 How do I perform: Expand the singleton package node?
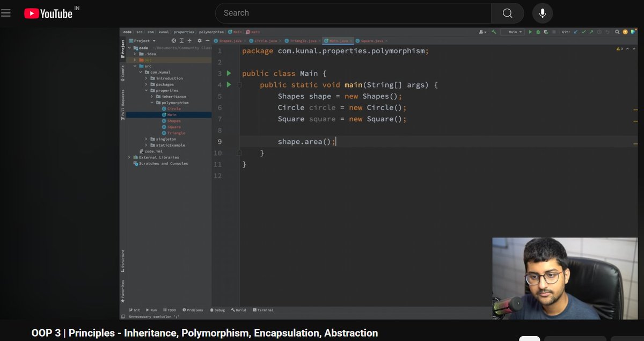pyautogui.click(x=145, y=139)
